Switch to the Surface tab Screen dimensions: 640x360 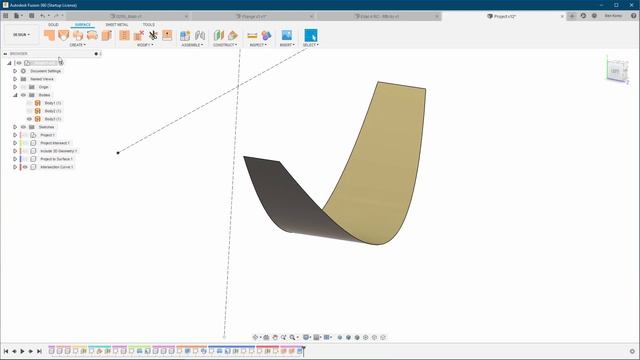click(x=82, y=25)
